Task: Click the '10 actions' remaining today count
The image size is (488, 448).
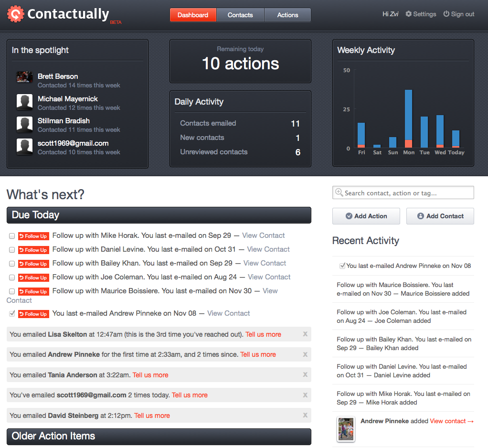Action: (x=240, y=64)
